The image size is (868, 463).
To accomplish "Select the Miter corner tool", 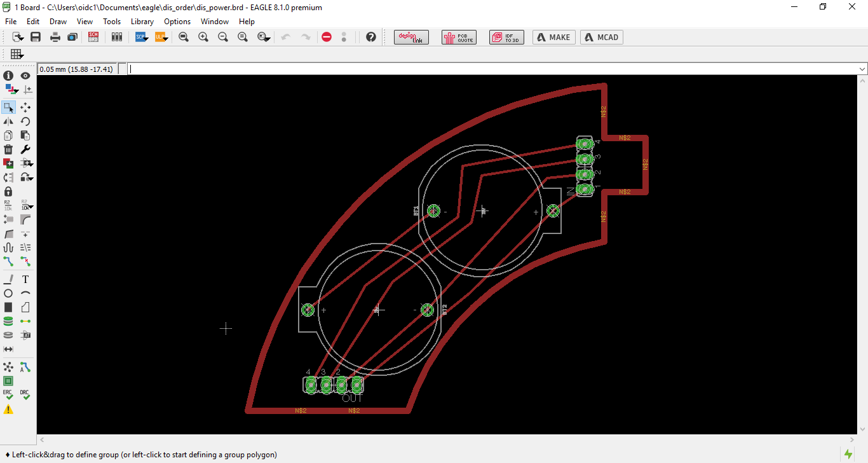I will (x=25, y=219).
